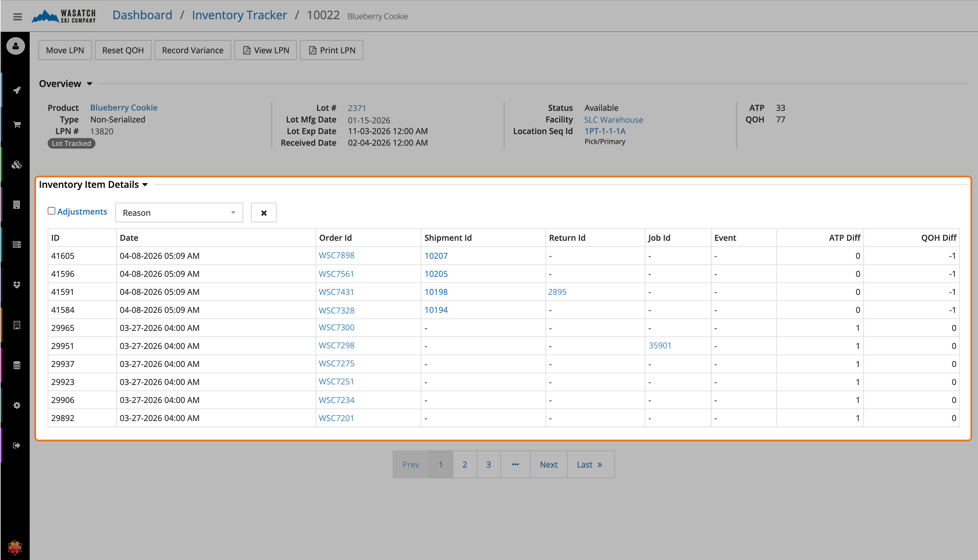Click the Lot Tracked badge
Screen dimensions: 978x560
72,144
